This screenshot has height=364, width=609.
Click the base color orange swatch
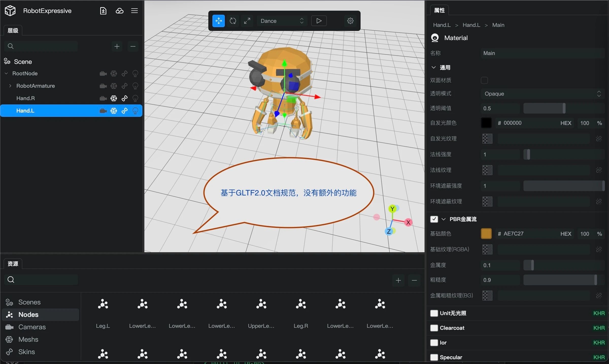[486, 234]
